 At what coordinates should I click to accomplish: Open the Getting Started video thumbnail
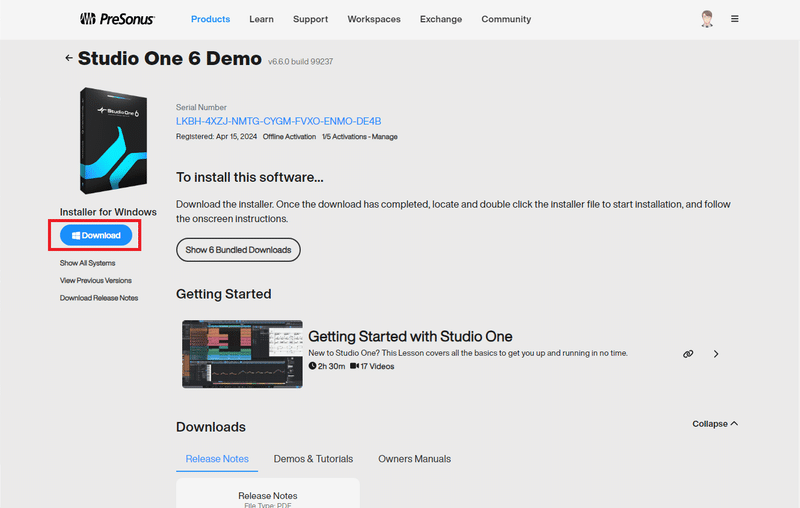[242, 354]
